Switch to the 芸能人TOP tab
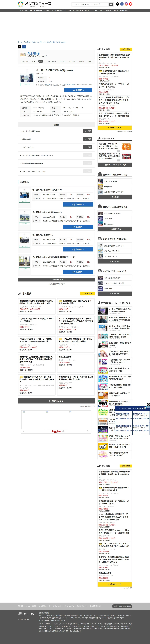150x644 pixels. click(25, 61)
